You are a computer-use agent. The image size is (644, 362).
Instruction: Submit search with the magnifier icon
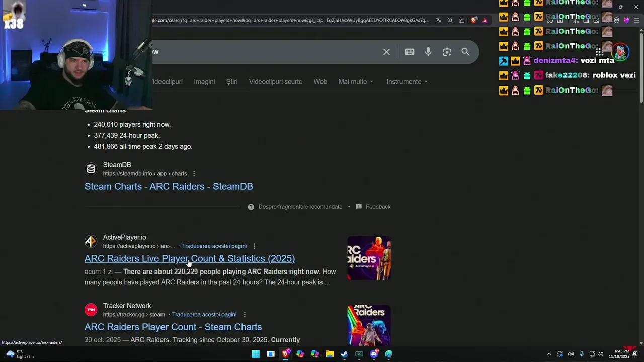point(465,52)
